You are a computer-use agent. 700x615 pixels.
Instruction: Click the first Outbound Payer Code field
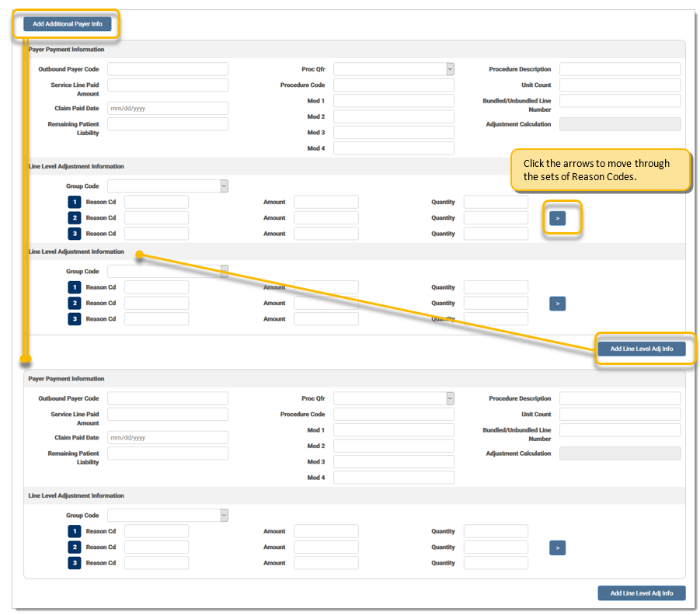coord(167,69)
